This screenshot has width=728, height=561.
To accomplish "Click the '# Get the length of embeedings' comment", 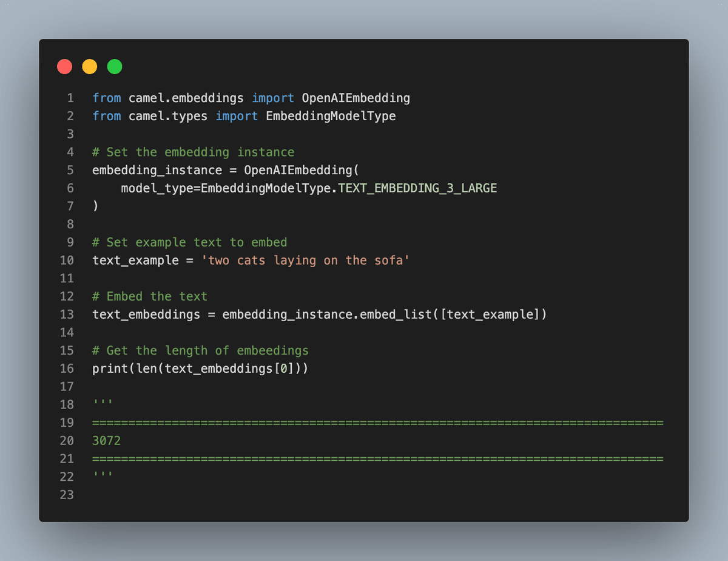I will point(200,350).
